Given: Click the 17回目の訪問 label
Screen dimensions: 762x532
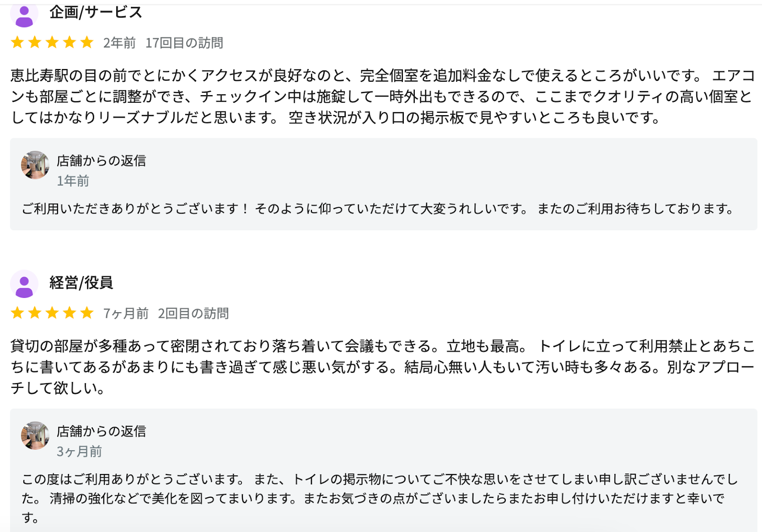Looking at the screenshot, I should [x=184, y=43].
